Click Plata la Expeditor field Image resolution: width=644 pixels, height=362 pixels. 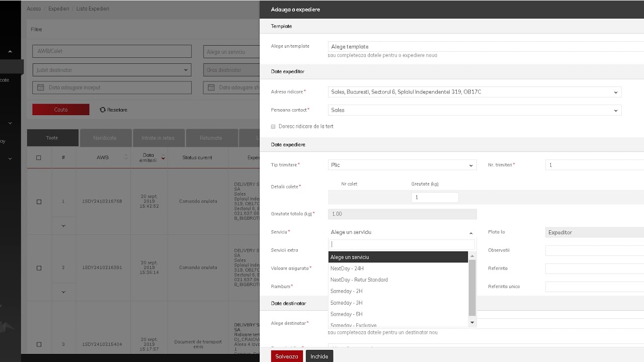(594, 232)
